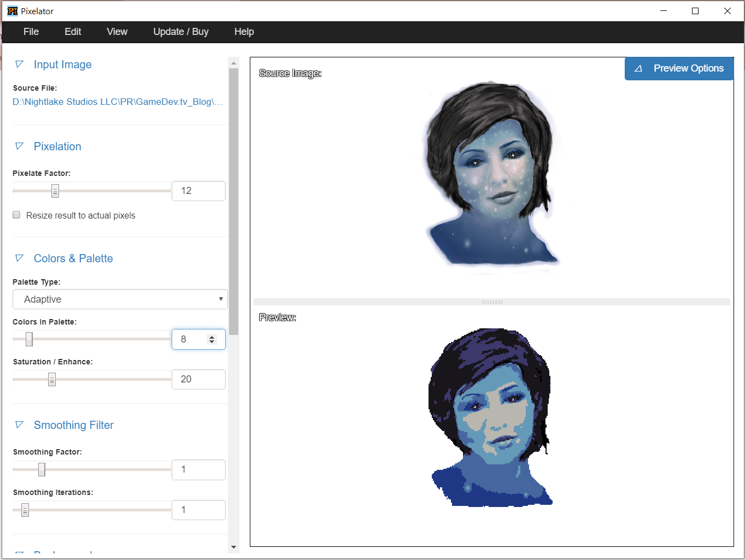Click the splitter handle between source and preview
The height and width of the screenshot is (560, 745).
[492, 302]
